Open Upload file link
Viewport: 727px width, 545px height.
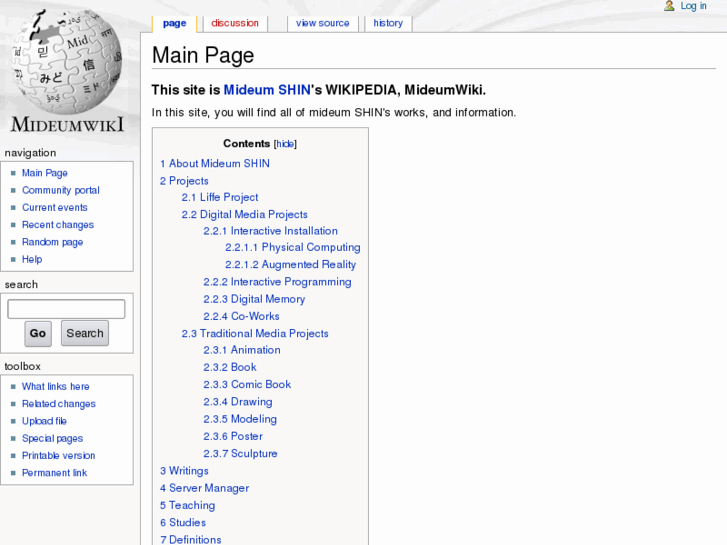coord(45,421)
